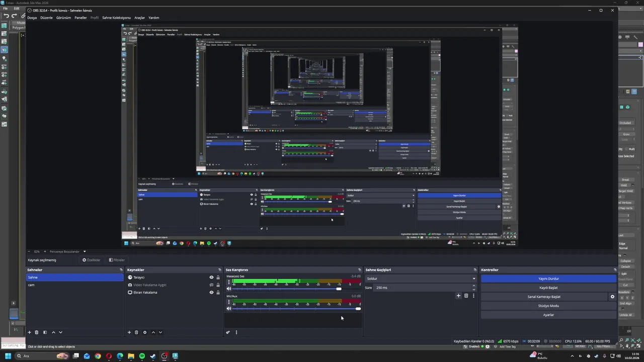Open Dosya menu

(x=32, y=18)
